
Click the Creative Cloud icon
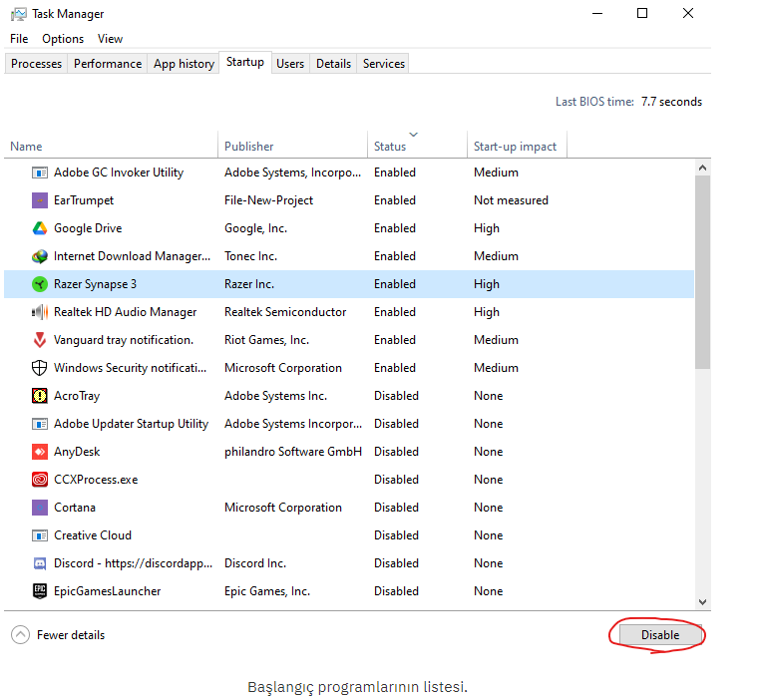[x=40, y=535]
